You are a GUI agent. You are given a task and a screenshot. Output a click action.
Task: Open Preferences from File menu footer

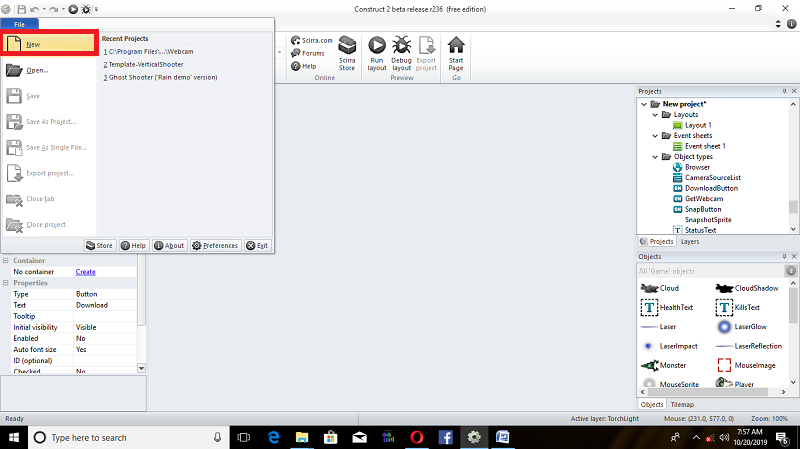pos(215,245)
